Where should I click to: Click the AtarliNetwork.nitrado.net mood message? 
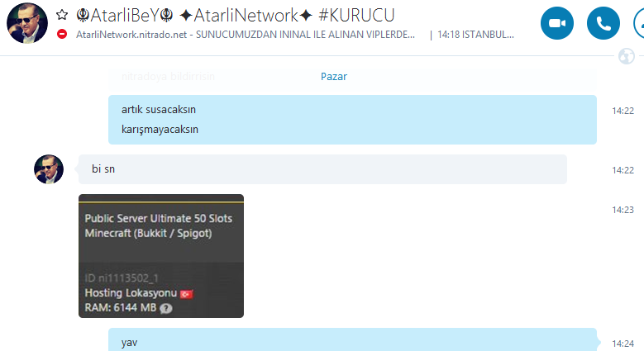click(246, 35)
